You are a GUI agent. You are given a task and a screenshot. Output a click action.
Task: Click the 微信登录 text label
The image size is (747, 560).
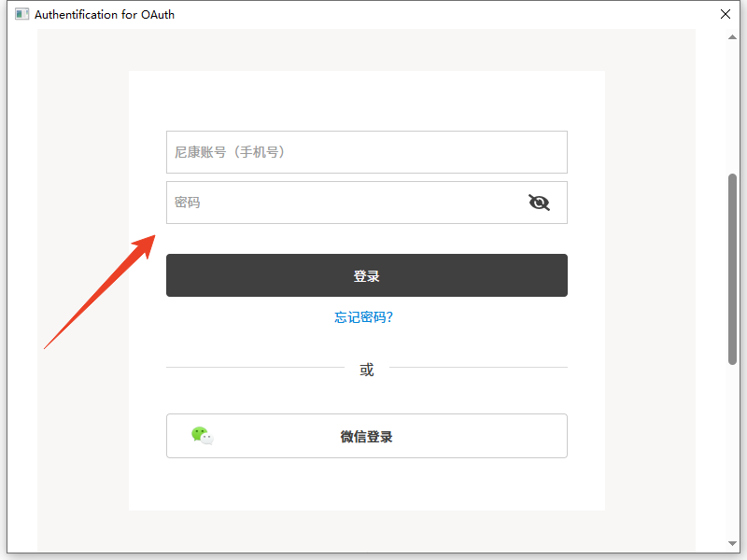point(366,437)
